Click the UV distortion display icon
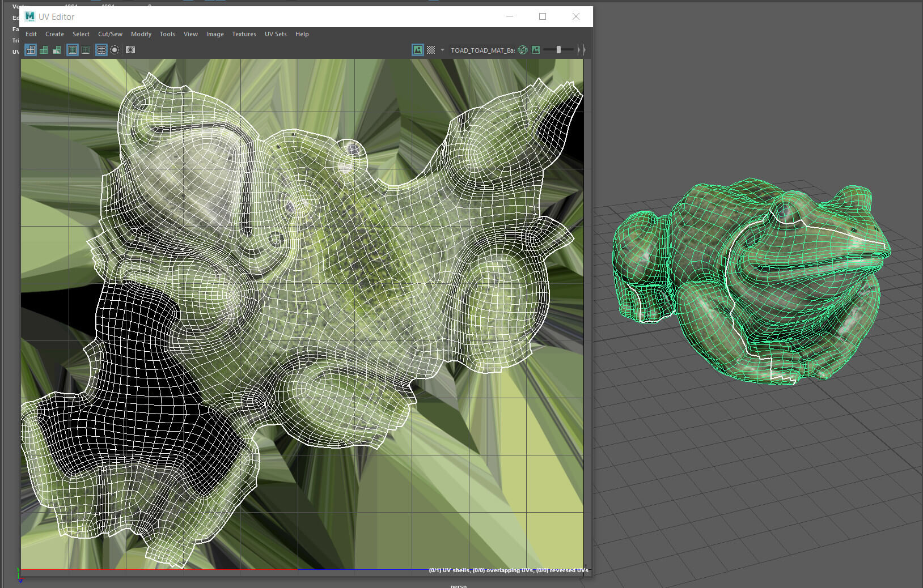The image size is (923, 588). tap(57, 50)
